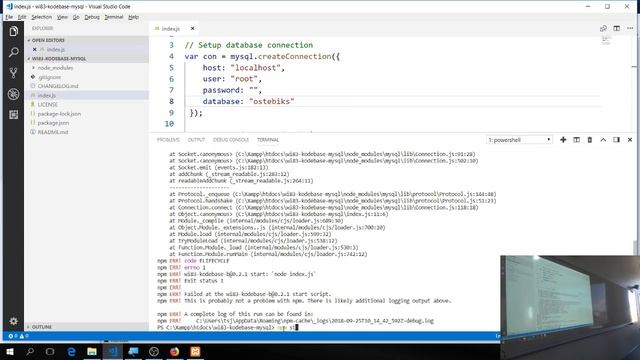Click the "ostebiks" database string in code
Image resolution: width=640 pixels, height=360 pixels.
271,101
